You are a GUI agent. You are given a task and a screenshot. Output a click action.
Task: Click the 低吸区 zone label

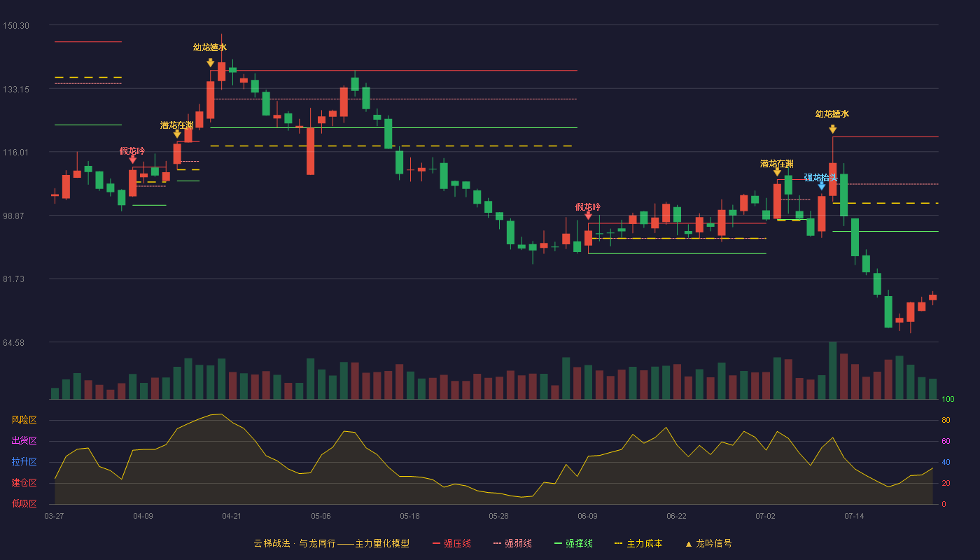(x=24, y=504)
